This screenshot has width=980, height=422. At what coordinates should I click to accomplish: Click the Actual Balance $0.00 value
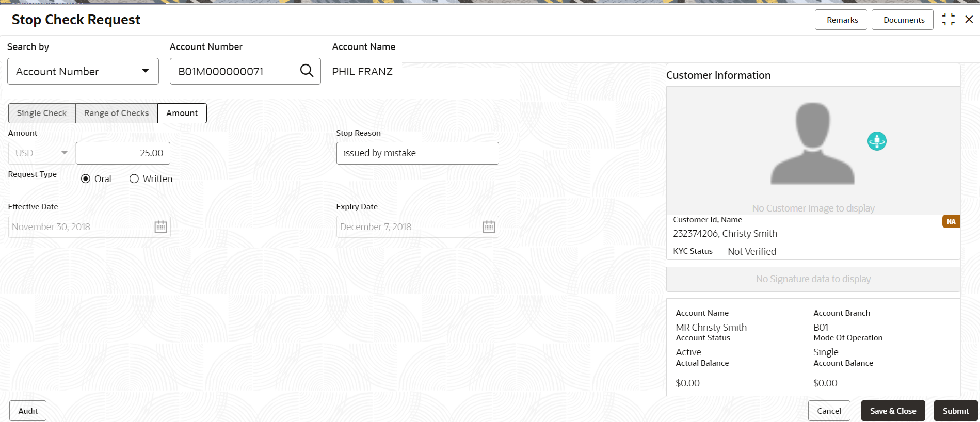[x=688, y=383]
